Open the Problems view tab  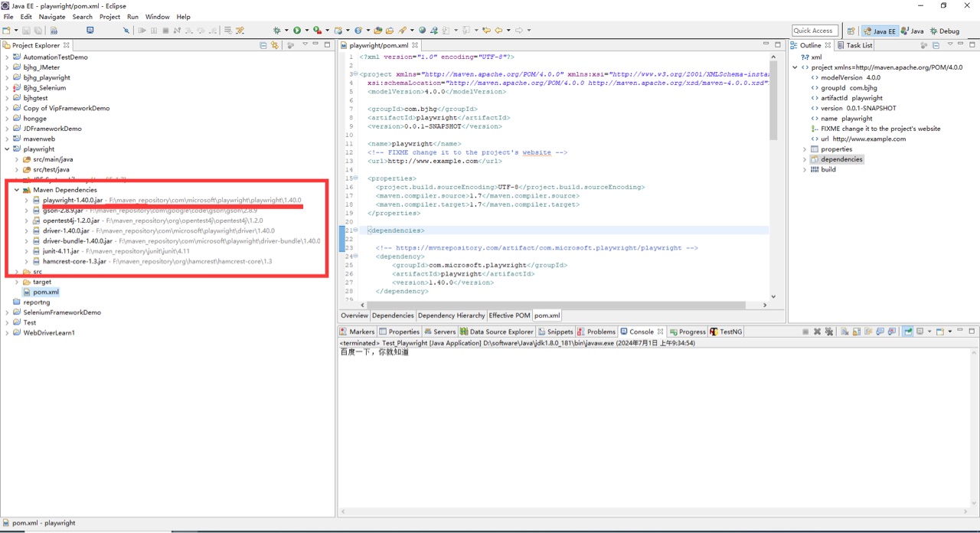coord(596,332)
